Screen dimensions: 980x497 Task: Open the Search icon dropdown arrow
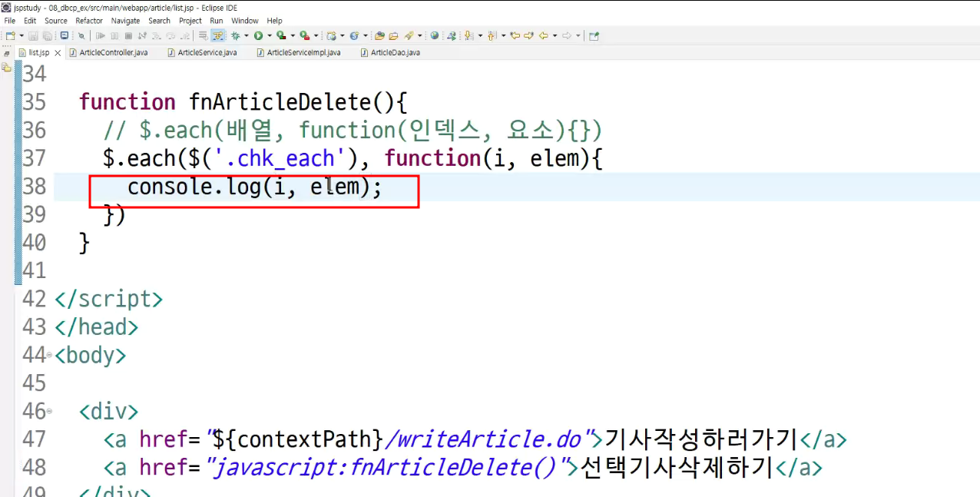[420, 35]
